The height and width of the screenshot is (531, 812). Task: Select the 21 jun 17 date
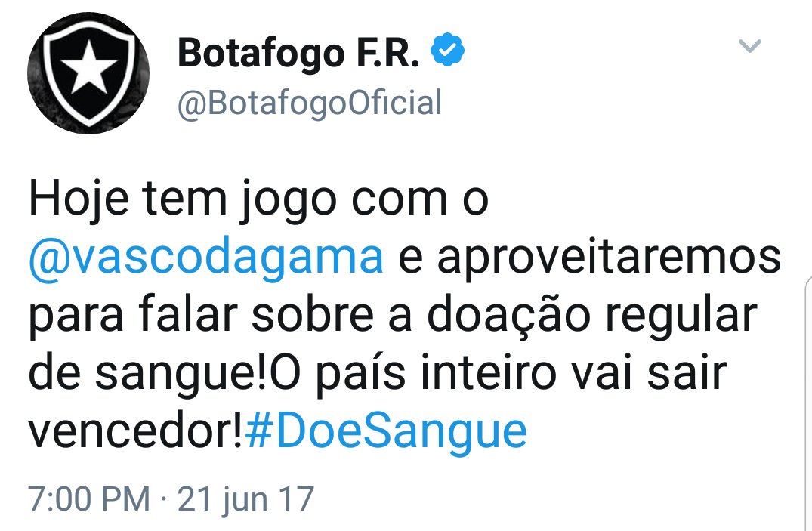pyautogui.click(x=246, y=499)
